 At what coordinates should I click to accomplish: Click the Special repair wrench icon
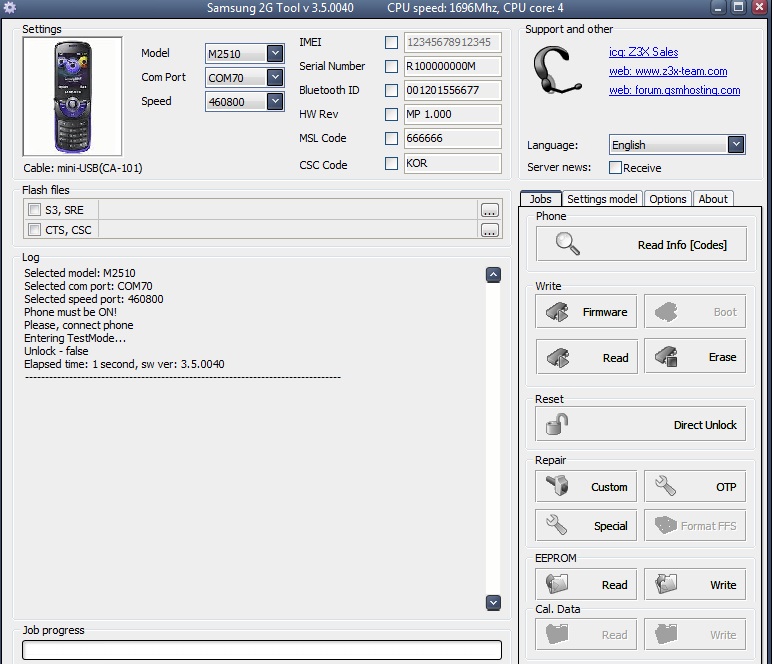pyautogui.click(x=556, y=524)
